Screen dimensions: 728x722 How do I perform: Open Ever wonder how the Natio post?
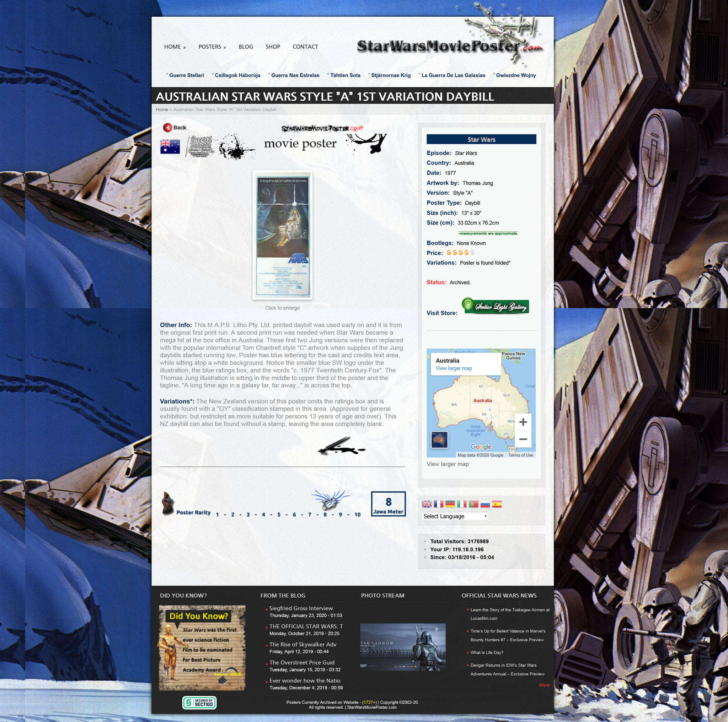coord(305,680)
